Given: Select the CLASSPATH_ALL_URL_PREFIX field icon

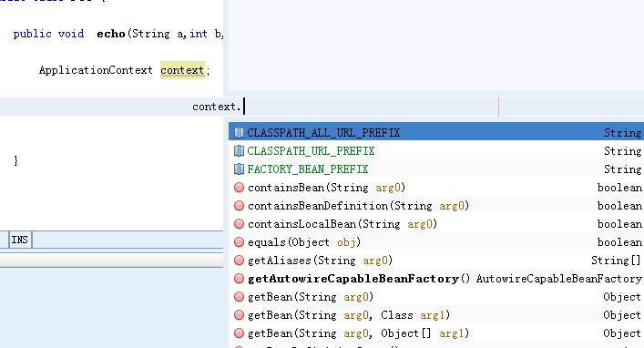Looking at the screenshot, I should click(239, 133).
